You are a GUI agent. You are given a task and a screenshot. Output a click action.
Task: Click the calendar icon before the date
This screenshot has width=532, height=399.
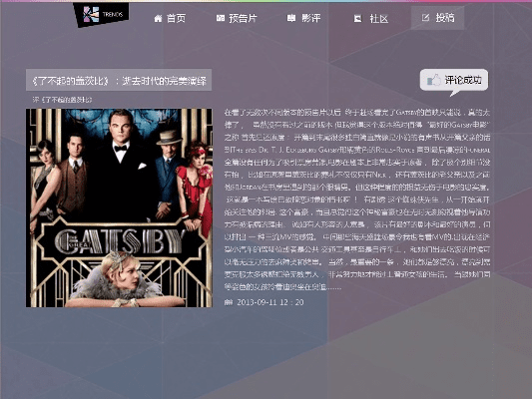coord(229,302)
